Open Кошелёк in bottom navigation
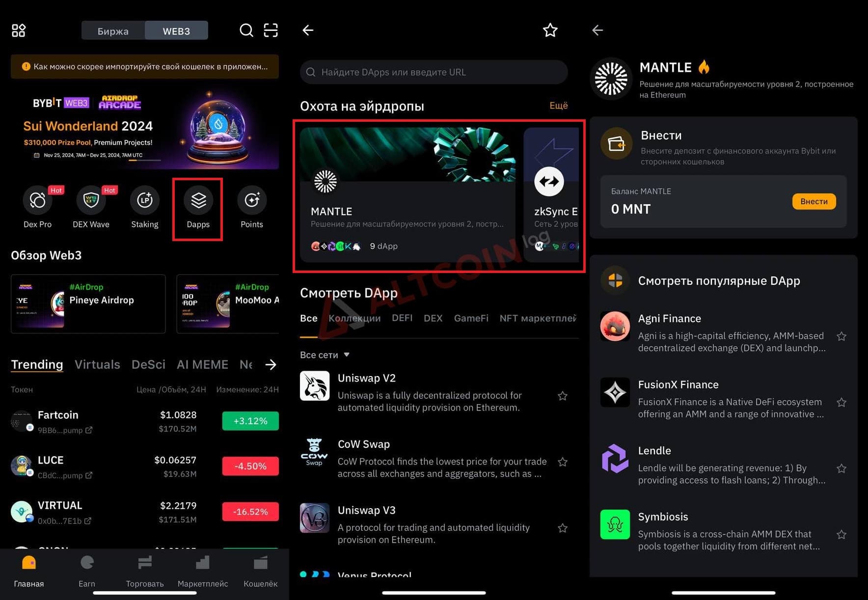 coord(261,571)
